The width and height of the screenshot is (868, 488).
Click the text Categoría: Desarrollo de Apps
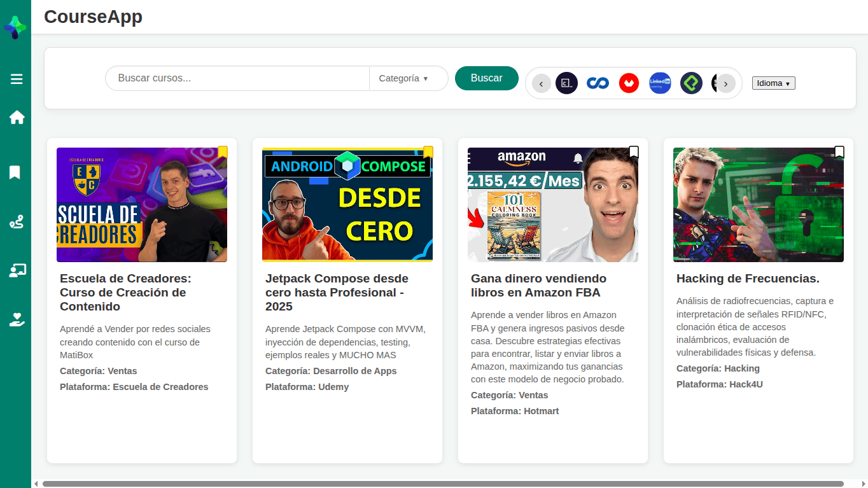pos(331,371)
